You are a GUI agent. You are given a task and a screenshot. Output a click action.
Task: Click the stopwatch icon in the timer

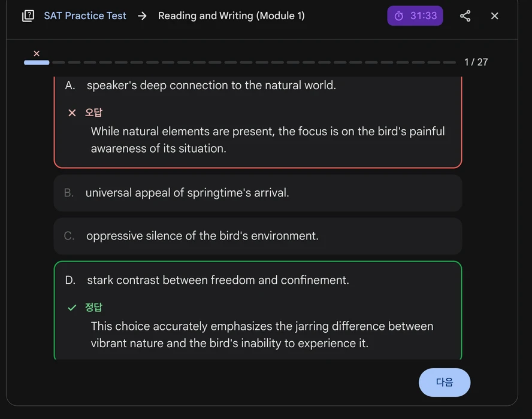pyautogui.click(x=399, y=16)
